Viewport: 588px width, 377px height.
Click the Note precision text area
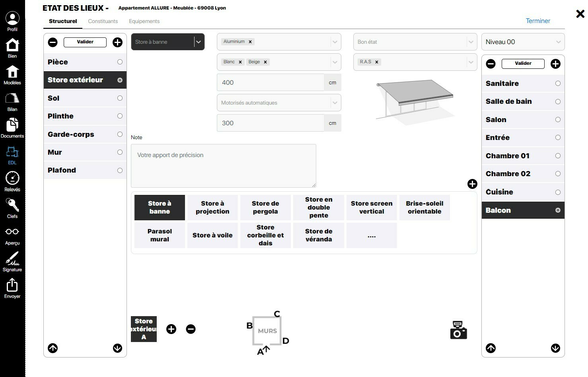(224, 165)
